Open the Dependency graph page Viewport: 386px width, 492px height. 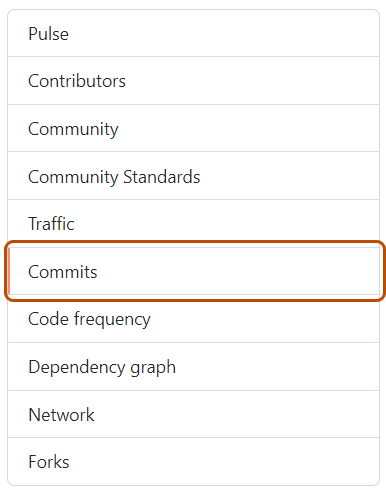[x=193, y=366]
